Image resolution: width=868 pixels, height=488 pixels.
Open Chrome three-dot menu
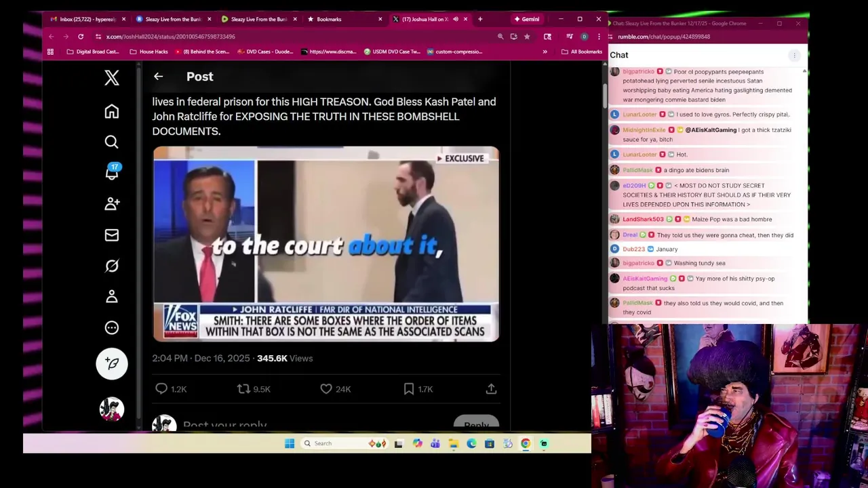(x=598, y=37)
